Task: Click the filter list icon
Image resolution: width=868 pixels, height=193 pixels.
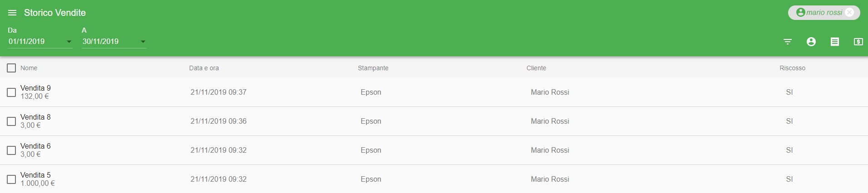Action: pos(788,42)
